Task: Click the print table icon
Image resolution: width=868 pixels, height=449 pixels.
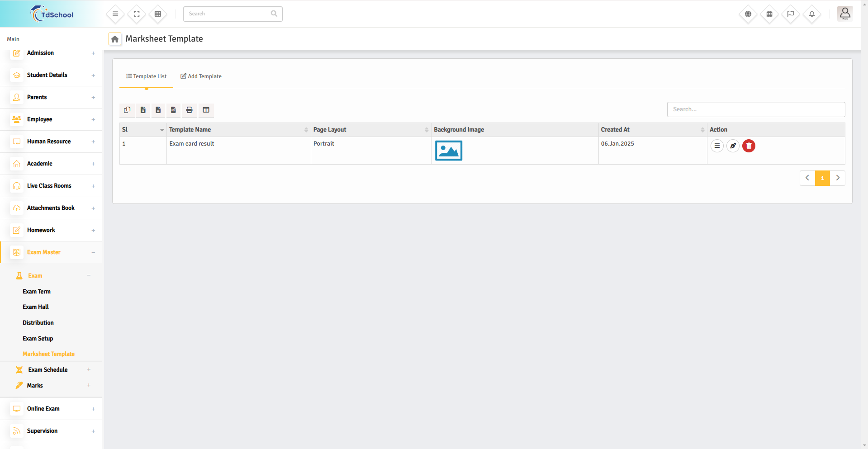Action: (189, 110)
